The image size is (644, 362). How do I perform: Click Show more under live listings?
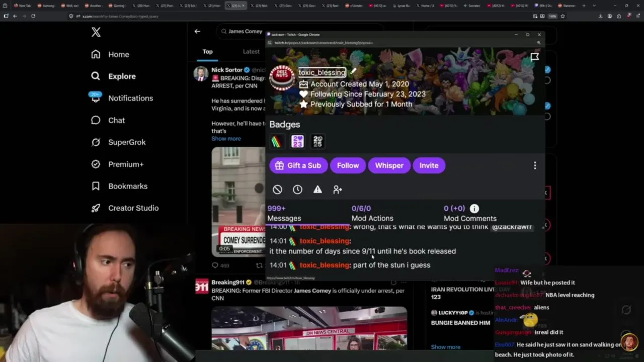click(445, 347)
